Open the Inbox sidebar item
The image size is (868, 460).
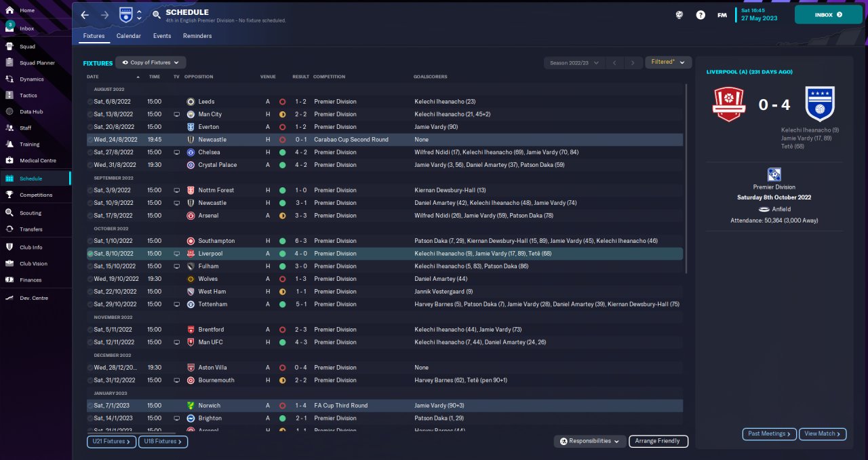click(27, 28)
